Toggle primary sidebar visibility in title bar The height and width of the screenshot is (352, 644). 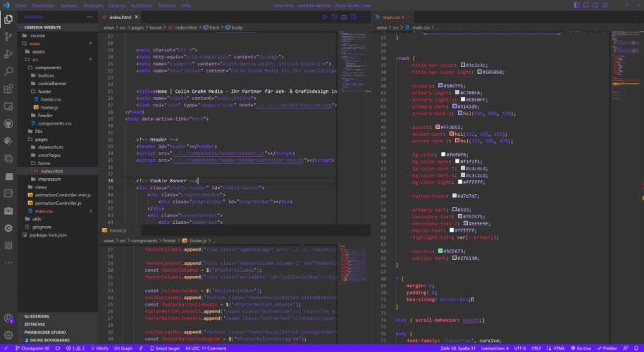[576, 6]
